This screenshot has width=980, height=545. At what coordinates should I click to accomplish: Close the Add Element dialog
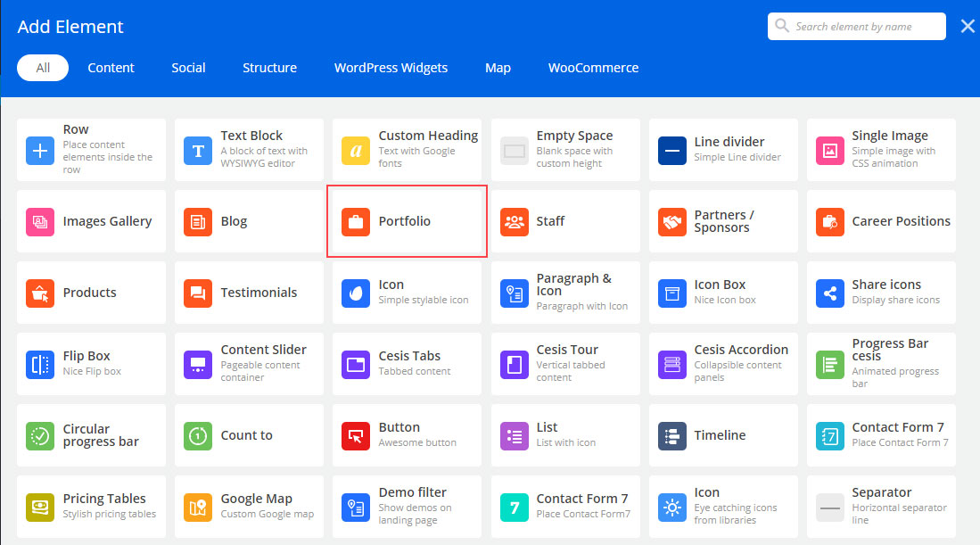968,27
